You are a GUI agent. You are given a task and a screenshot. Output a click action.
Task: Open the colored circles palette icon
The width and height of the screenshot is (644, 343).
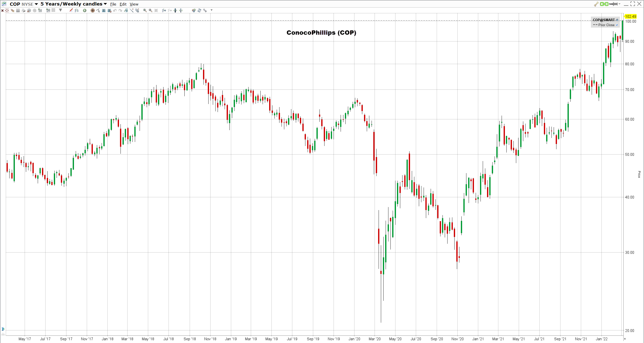point(194,11)
